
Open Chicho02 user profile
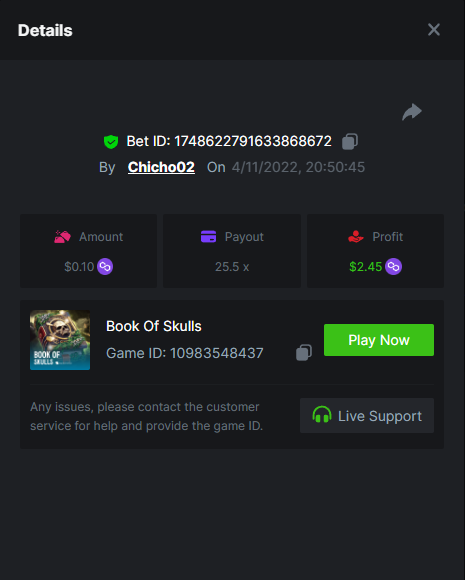(161, 167)
